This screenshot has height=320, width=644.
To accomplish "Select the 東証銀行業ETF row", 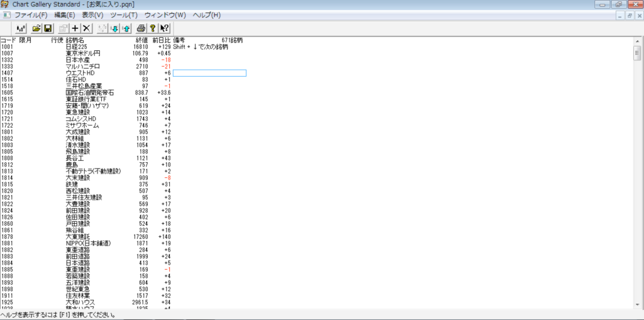I will click(86, 99).
